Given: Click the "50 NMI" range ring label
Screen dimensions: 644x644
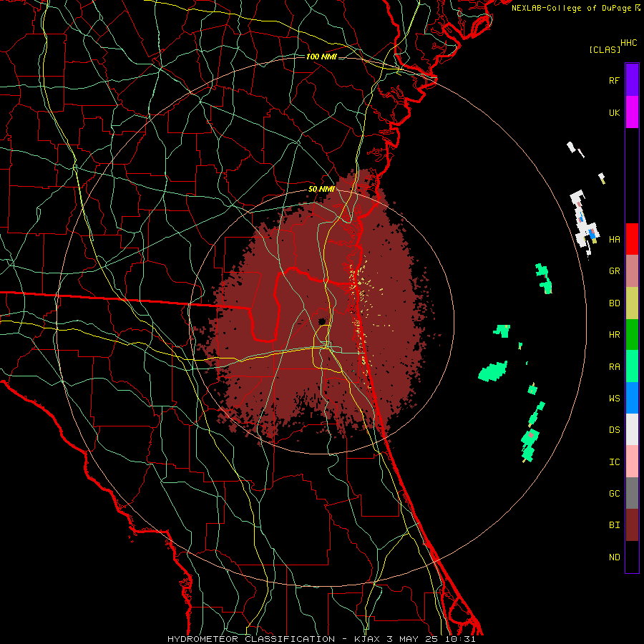Looking at the screenshot, I should coord(321,190).
